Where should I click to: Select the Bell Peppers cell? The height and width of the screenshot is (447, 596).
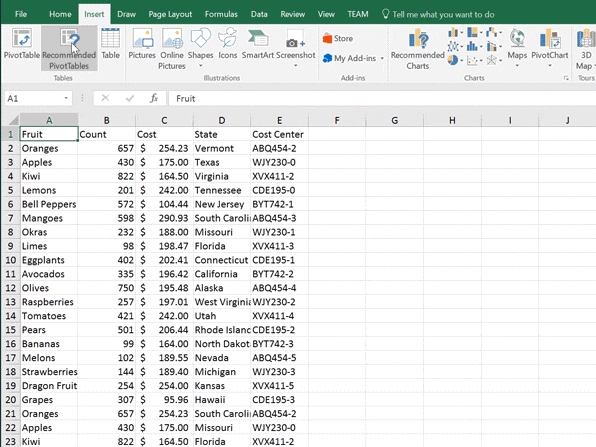coord(49,204)
